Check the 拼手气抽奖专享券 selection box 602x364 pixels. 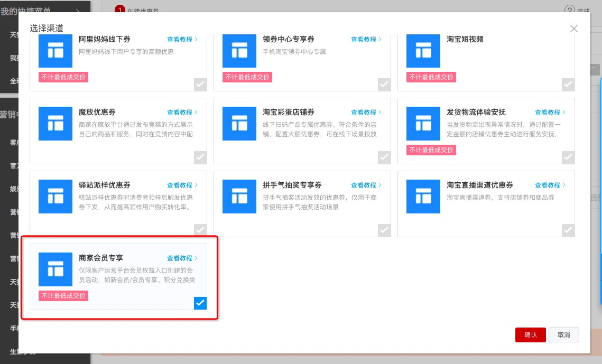point(384,230)
